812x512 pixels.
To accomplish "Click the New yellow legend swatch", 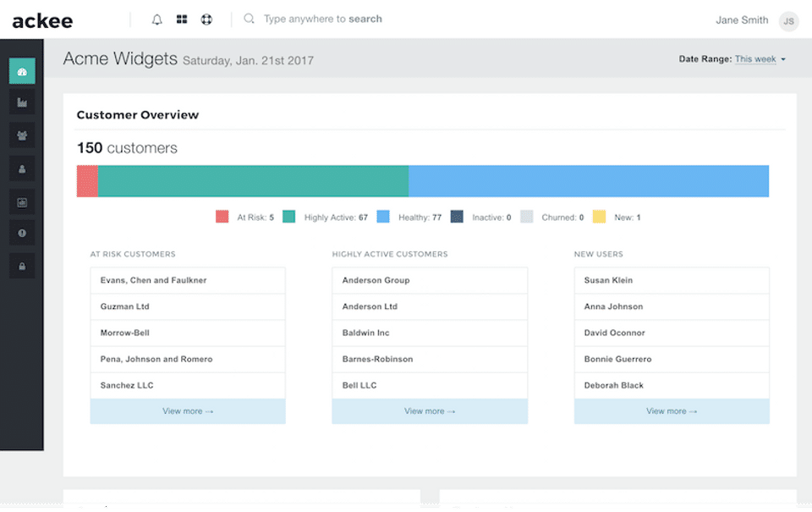I will (x=599, y=217).
